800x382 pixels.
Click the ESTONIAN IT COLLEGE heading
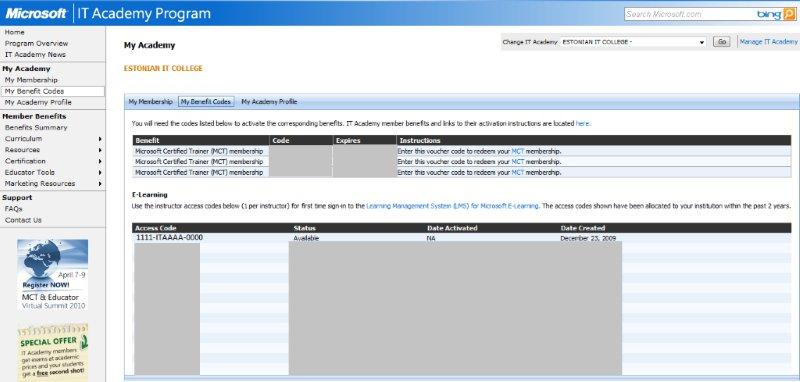(163, 68)
